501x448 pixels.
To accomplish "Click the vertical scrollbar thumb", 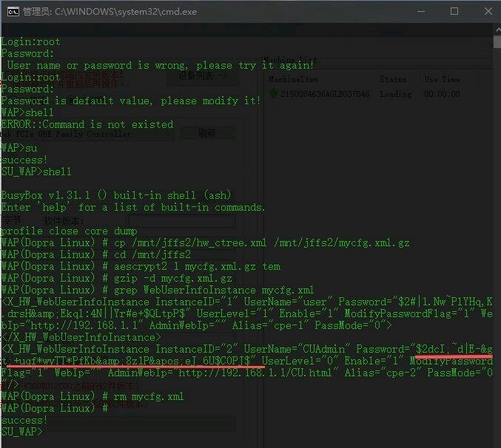I will [497, 42].
